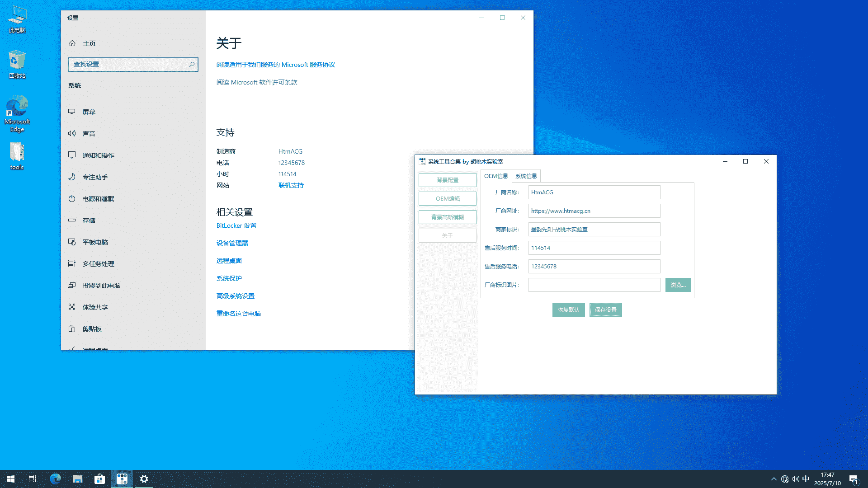Click the OEM编辑 side button
The image size is (868, 488).
pos(448,198)
